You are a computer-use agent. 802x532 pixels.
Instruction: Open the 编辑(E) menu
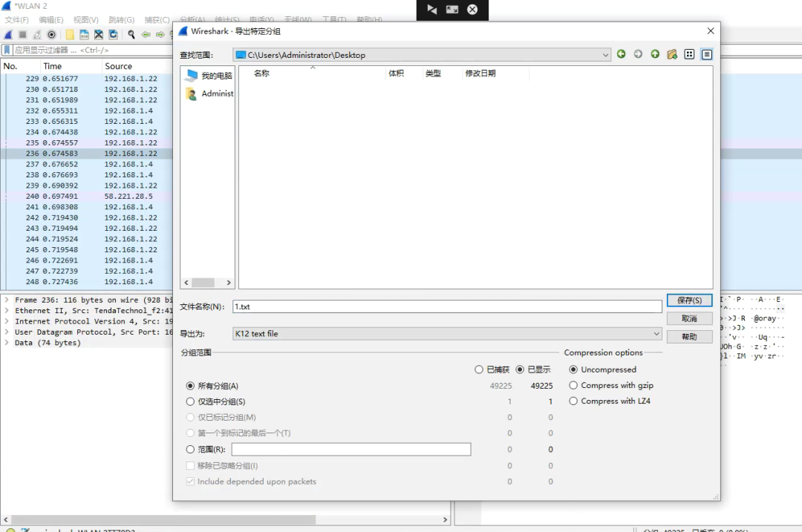click(x=51, y=20)
